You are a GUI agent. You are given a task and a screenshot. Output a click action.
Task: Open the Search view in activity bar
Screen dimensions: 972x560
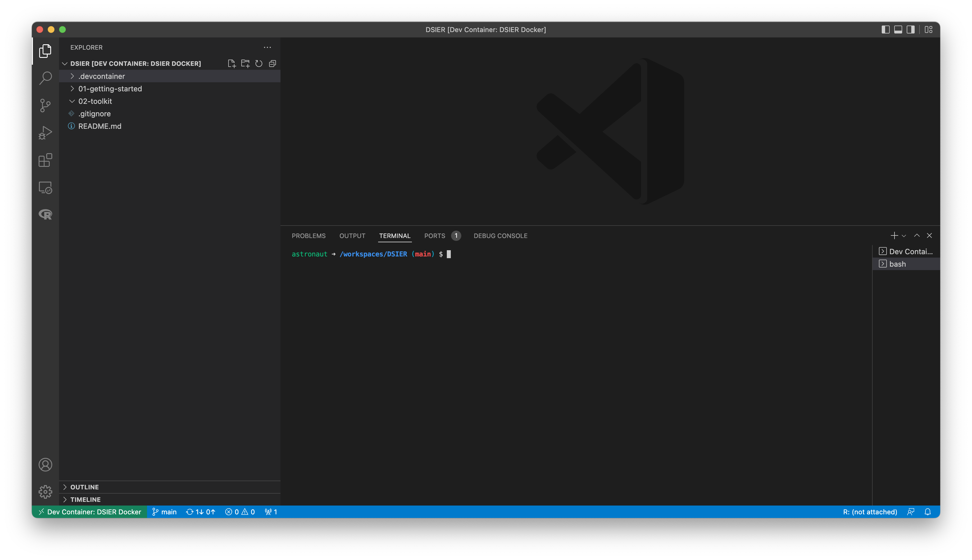tap(45, 78)
